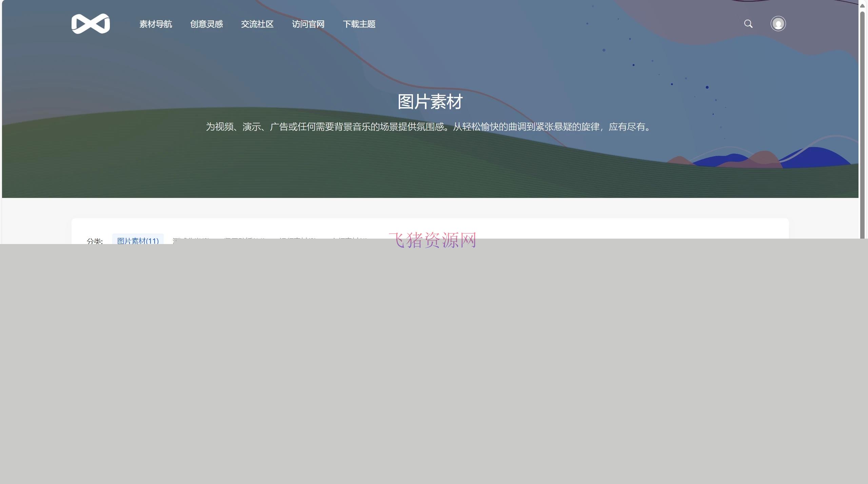Click the 访问官网 link
Viewport: 868px width, 484px height.
pos(308,24)
